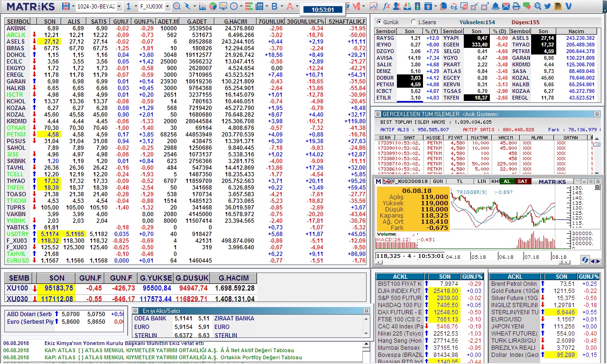The image size is (607, 364).
Task: Click the NASDAQ 100 FU row
Action: (430, 305)
